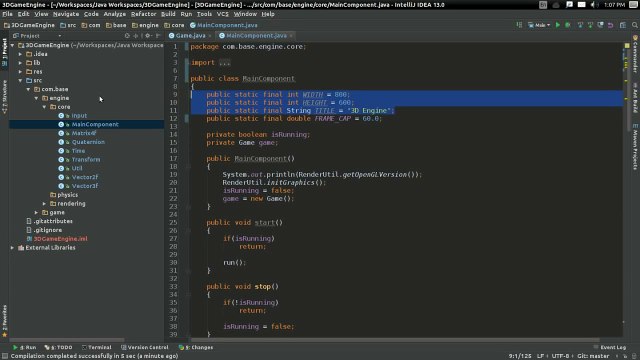
Task: Start the Debug session with bug icon
Action: 568,25
